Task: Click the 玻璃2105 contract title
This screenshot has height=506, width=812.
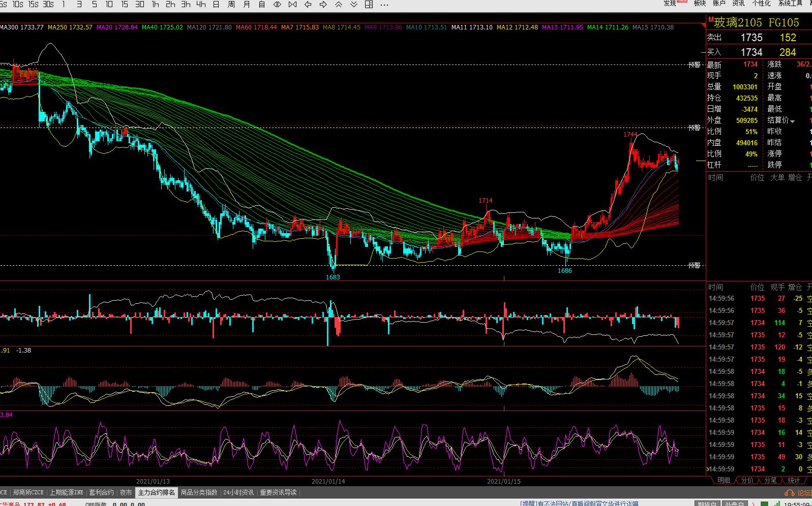Action: pyautogui.click(x=738, y=22)
